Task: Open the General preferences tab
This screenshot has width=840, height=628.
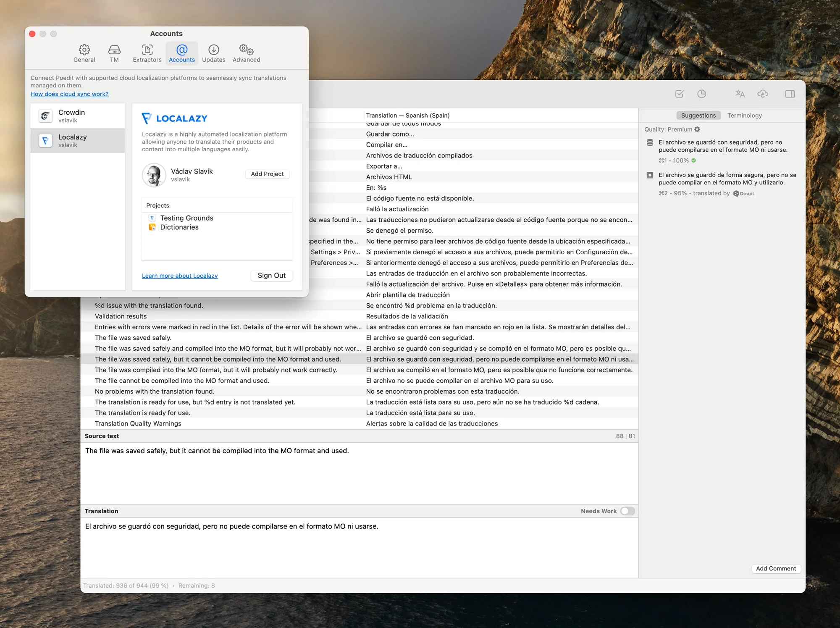Action: (x=84, y=53)
